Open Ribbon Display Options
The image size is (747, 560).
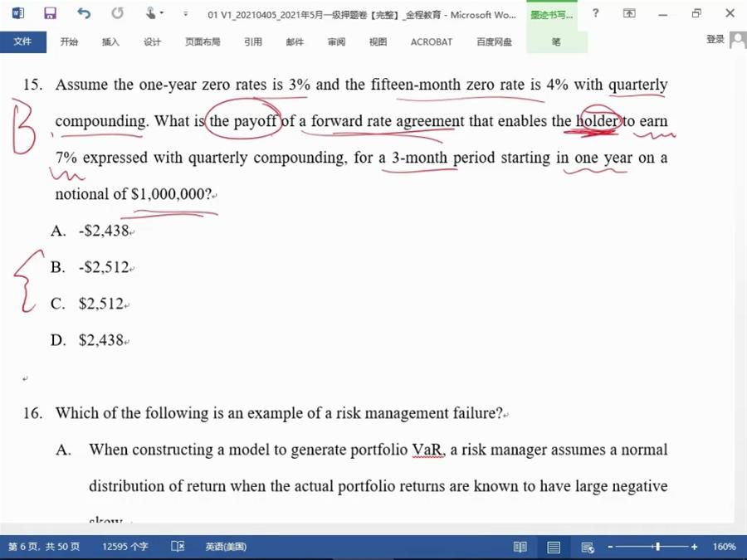629,13
